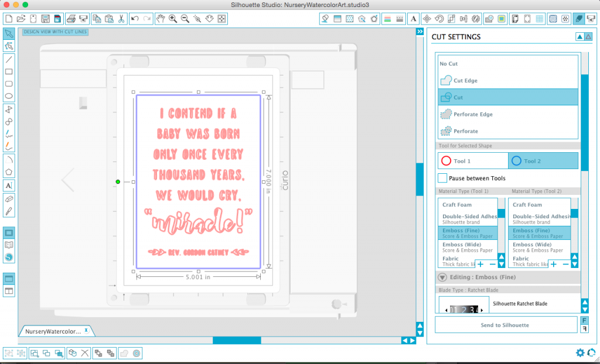Choose the Draw Ellipse tool
Screen dimensions: 600x364
9,96
